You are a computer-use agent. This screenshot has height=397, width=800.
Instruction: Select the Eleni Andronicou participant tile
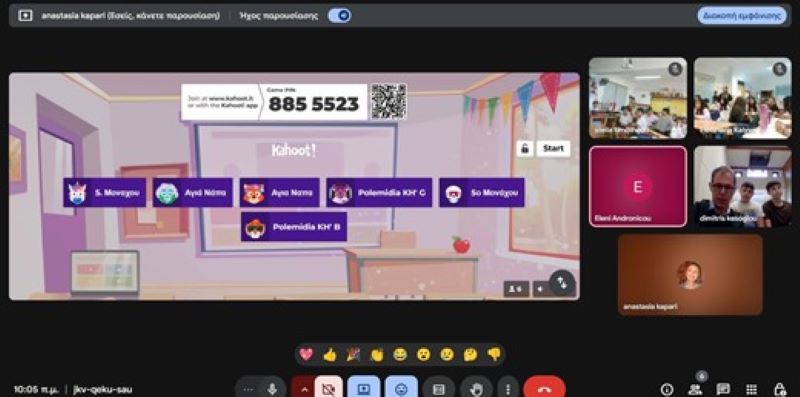638,186
